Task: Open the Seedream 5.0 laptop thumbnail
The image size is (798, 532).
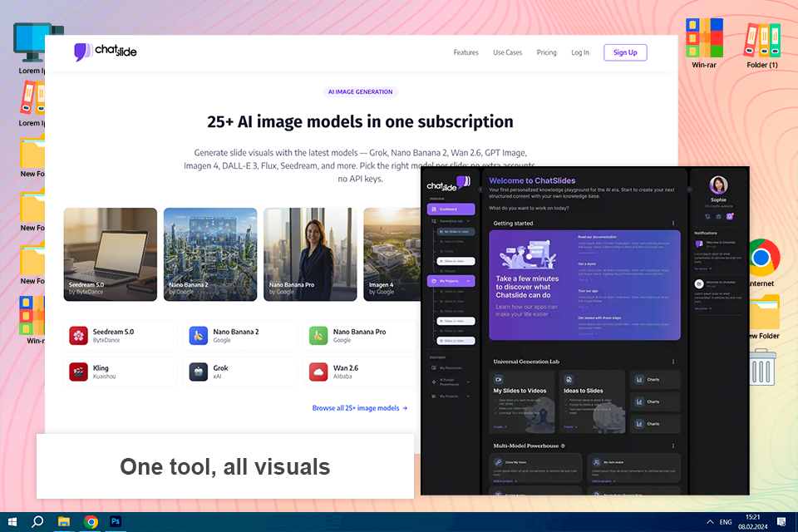Action: point(111,254)
